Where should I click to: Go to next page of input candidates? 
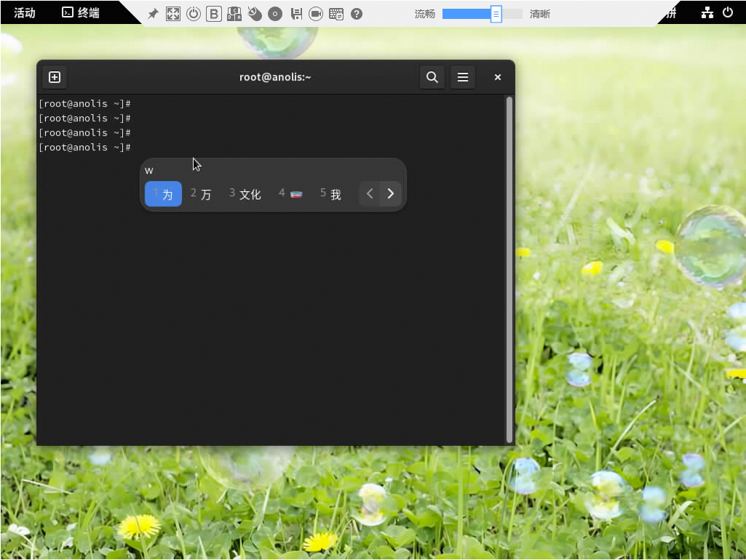[391, 194]
